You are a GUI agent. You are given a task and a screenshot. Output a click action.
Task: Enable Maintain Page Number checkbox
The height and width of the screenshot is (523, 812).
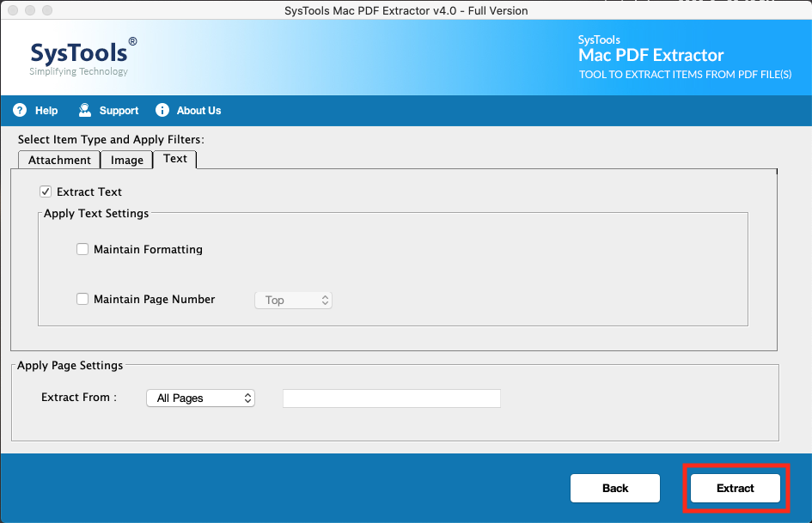(82, 299)
